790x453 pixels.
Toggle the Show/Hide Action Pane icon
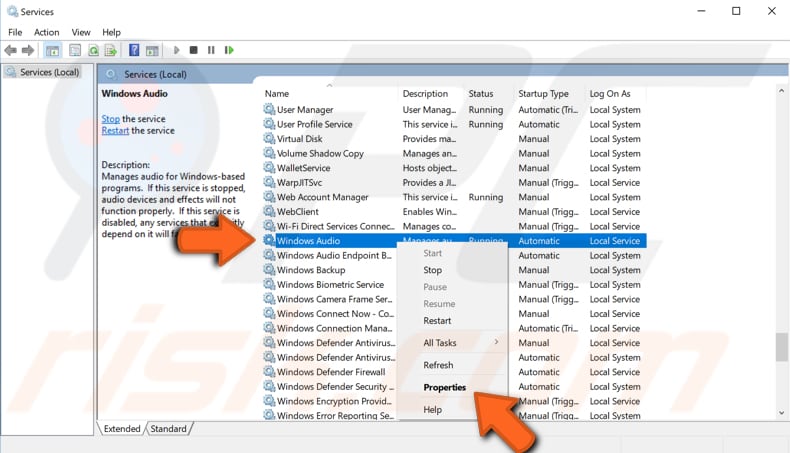(x=152, y=50)
